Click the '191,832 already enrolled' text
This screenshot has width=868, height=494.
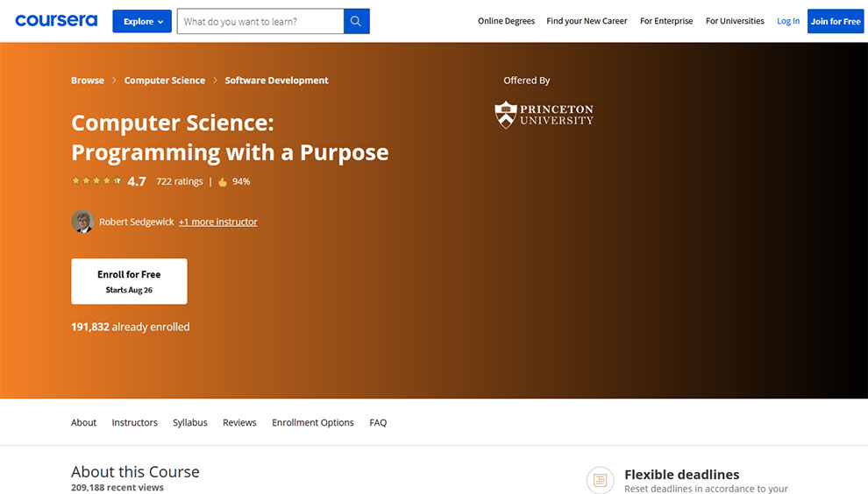pyautogui.click(x=130, y=327)
